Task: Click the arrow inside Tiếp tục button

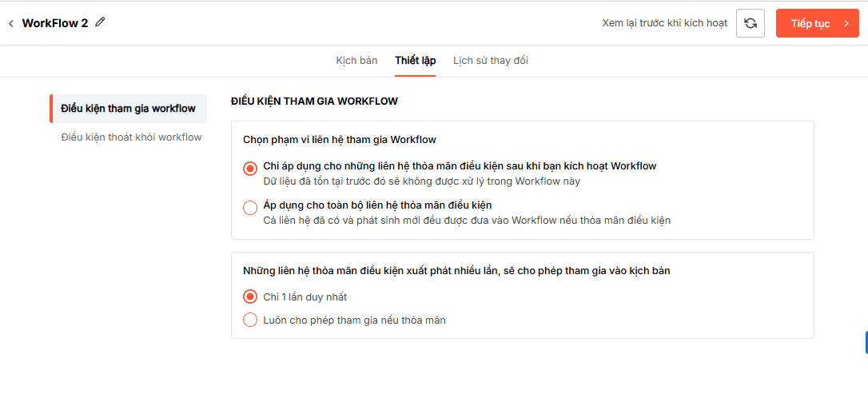Action: pos(846,24)
